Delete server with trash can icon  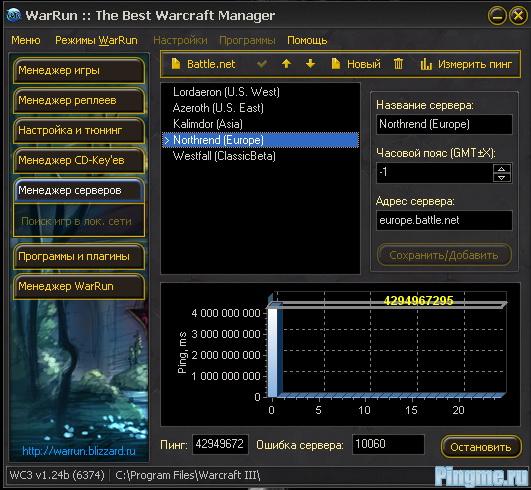[x=398, y=64]
